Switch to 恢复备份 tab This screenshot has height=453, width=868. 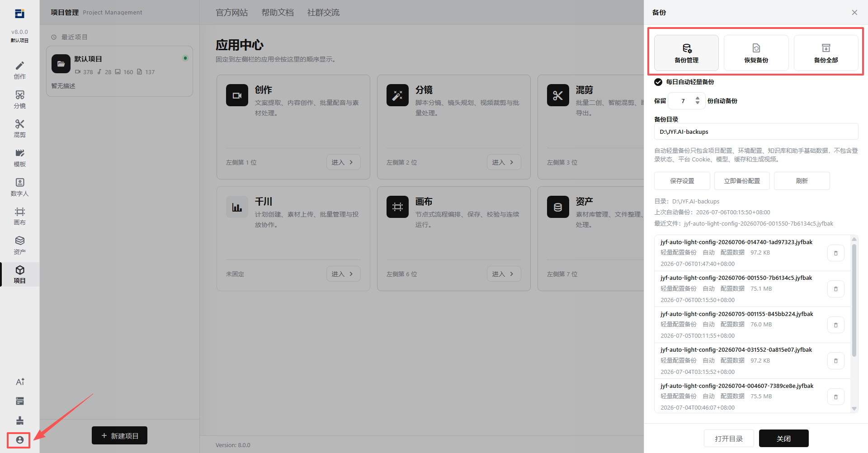(x=756, y=53)
